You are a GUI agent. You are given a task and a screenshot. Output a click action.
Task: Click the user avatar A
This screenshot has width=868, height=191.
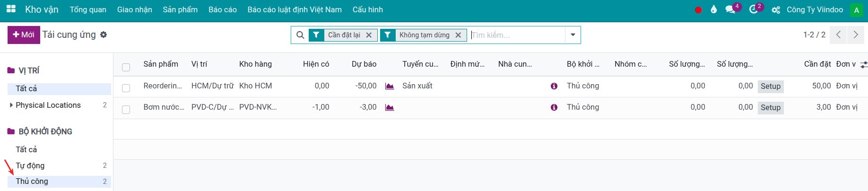(856, 10)
